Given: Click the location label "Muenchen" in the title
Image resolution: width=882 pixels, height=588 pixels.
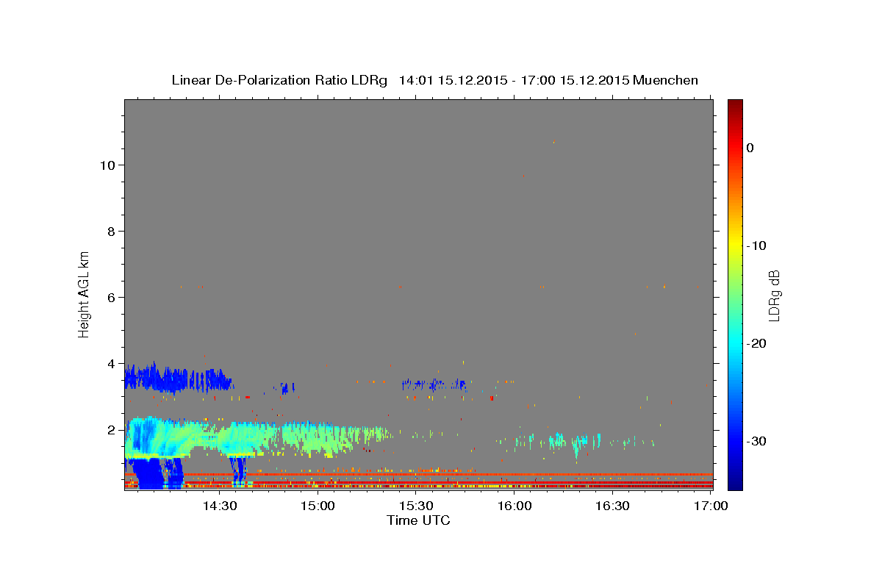Looking at the screenshot, I should [x=665, y=80].
